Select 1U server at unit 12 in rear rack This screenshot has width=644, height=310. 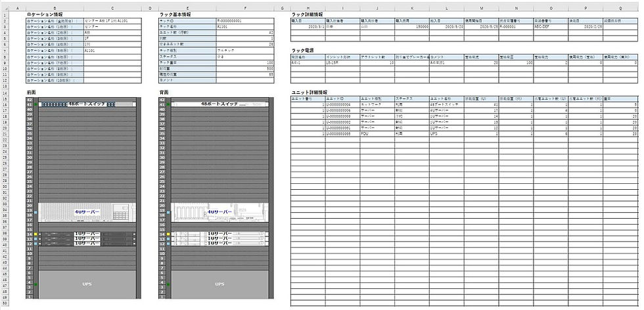click(219, 244)
